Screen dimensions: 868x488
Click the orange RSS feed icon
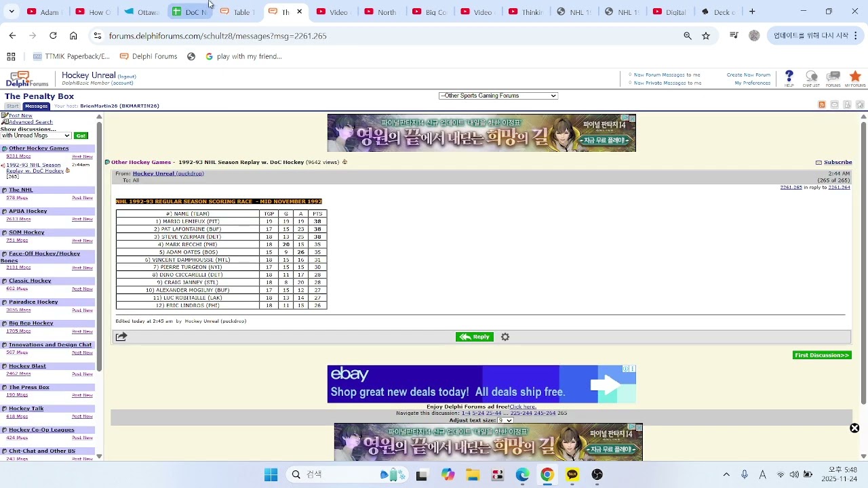pyautogui.click(x=822, y=105)
